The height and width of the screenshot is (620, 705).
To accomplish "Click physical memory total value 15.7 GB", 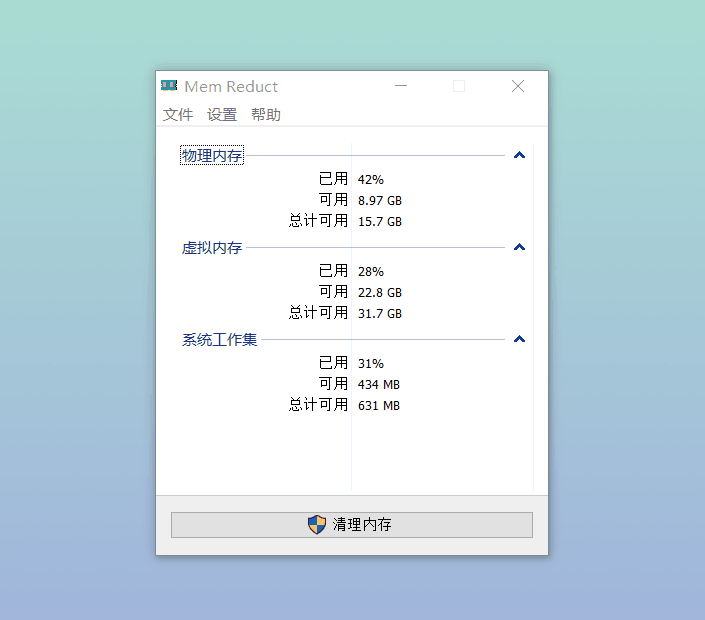I will point(380,222).
